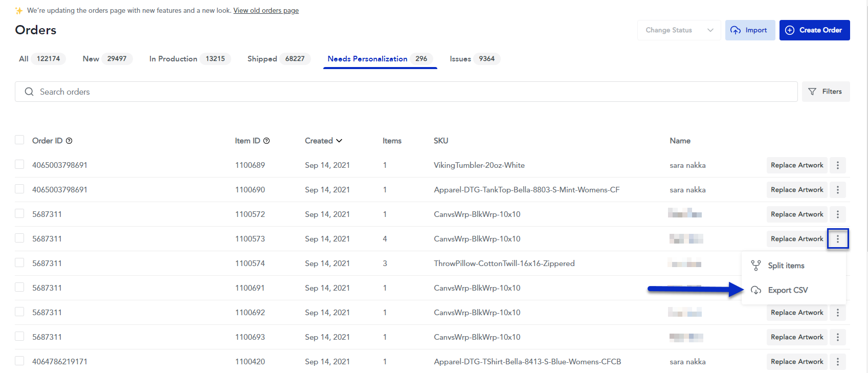Open three-dot menu for item 1100420
This screenshot has width=868, height=373.
(837, 362)
